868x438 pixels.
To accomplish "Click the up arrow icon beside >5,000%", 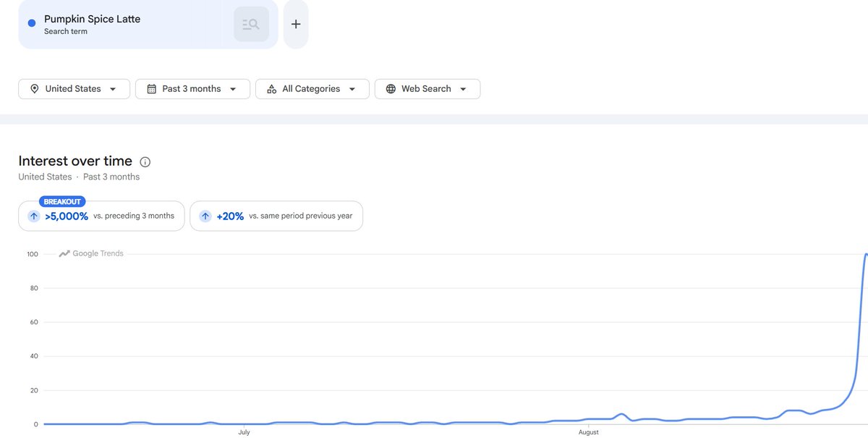I will coord(33,216).
